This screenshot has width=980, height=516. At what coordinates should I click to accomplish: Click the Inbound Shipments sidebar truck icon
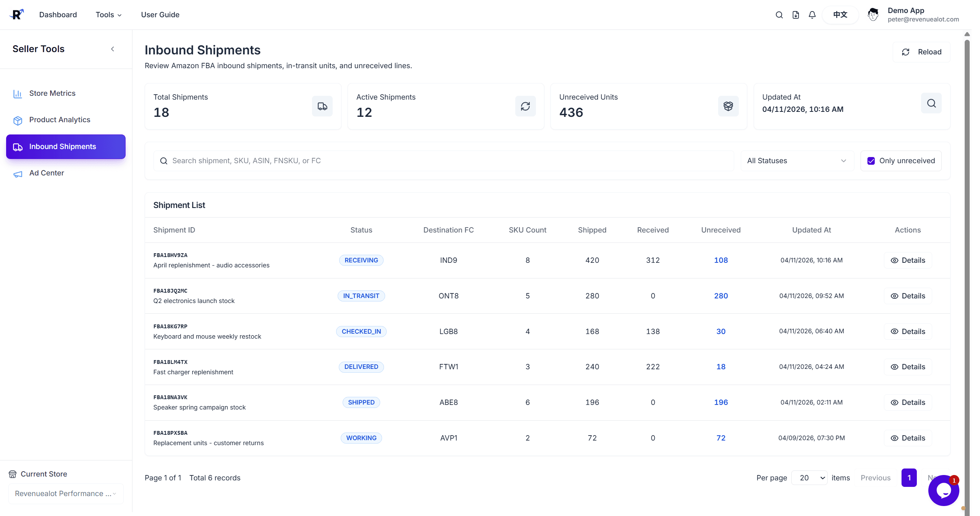pos(18,147)
